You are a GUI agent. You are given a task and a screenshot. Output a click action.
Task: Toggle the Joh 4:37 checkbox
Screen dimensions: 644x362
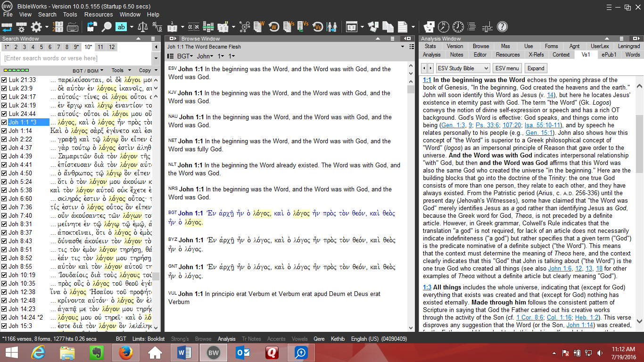click(4, 148)
